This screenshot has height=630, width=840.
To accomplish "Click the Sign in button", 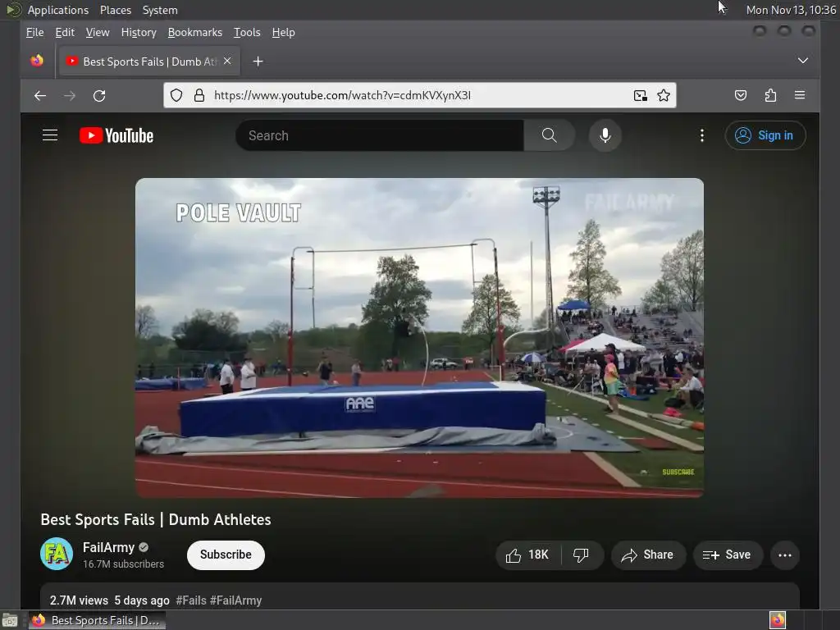I will click(x=765, y=135).
